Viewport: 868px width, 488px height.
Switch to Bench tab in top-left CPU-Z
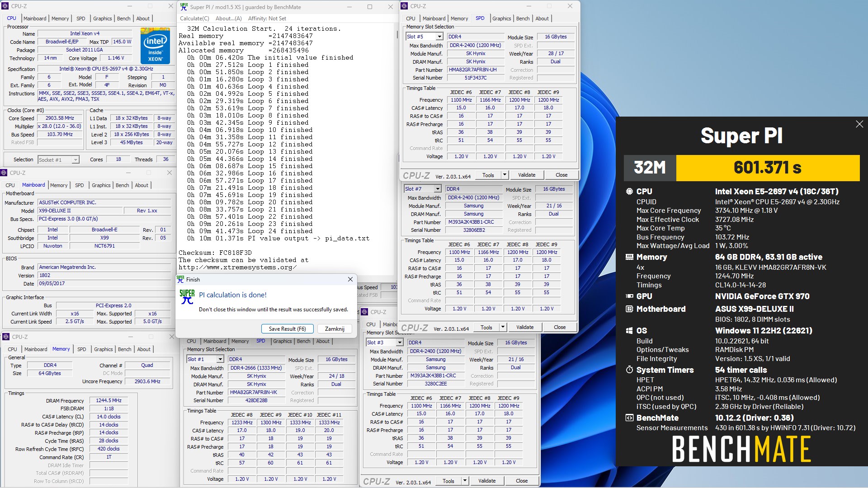[123, 19]
